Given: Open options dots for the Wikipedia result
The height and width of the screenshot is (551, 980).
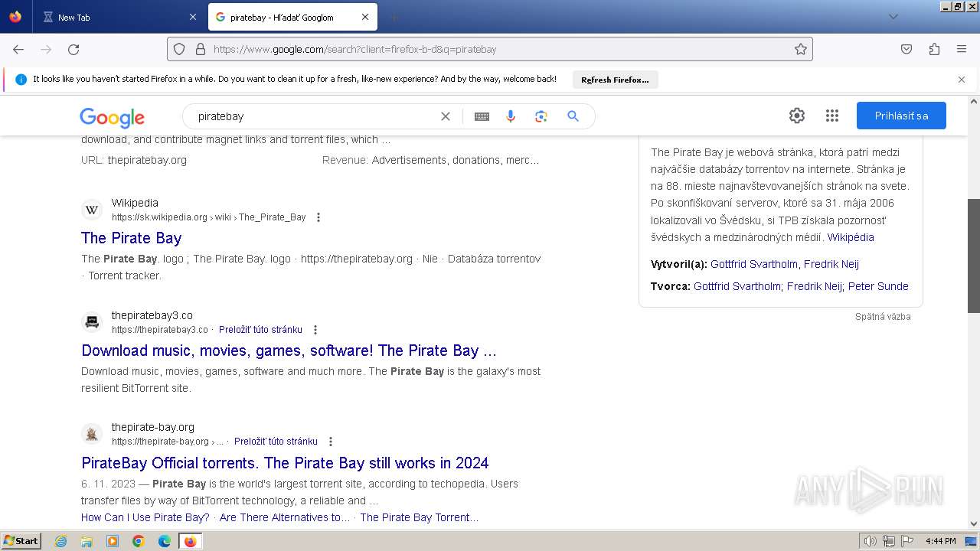Looking at the screenshot, I should point(318,217).
